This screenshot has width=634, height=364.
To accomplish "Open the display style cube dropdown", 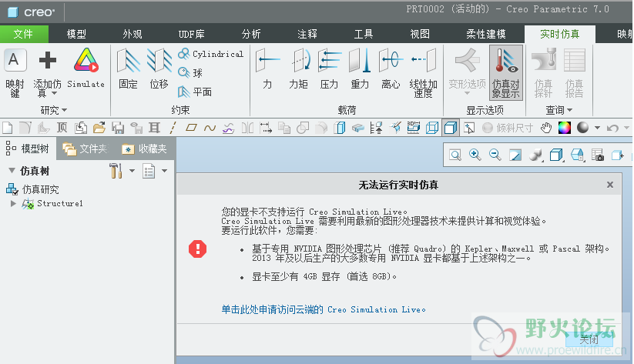I will point(557,155).
